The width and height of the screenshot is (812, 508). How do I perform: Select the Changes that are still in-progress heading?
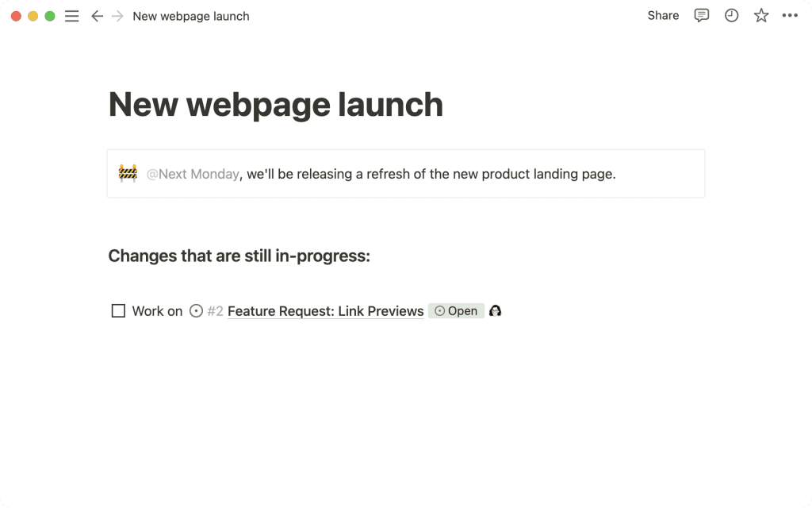pos(239,256)
